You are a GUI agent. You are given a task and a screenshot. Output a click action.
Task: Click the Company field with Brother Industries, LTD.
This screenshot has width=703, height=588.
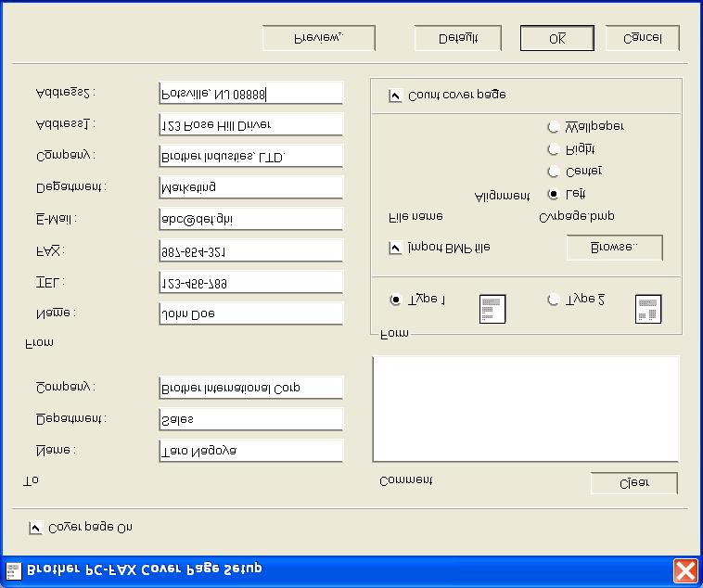(x=251, y=156)
